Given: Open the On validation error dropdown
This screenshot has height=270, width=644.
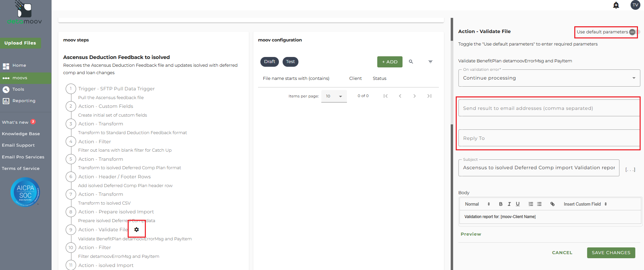Looking at the screenshot, I should coord(549,78).
